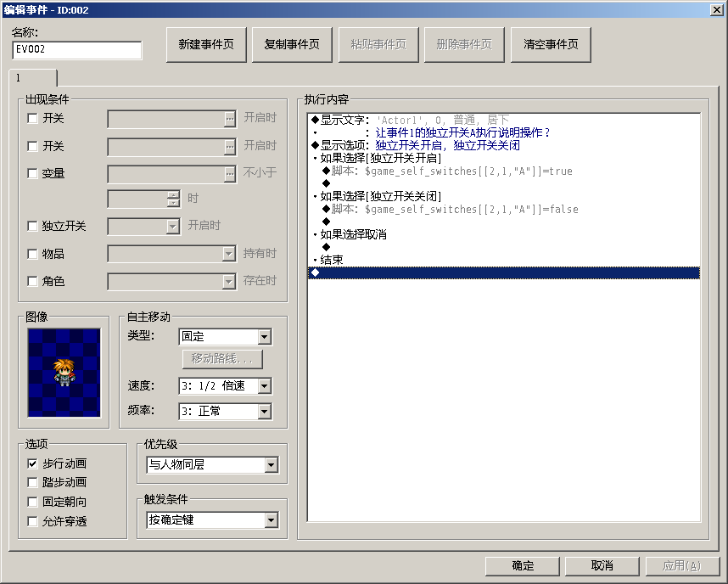Select event page tab 1
The image size is (728, 584).
(x=32, y=77)
